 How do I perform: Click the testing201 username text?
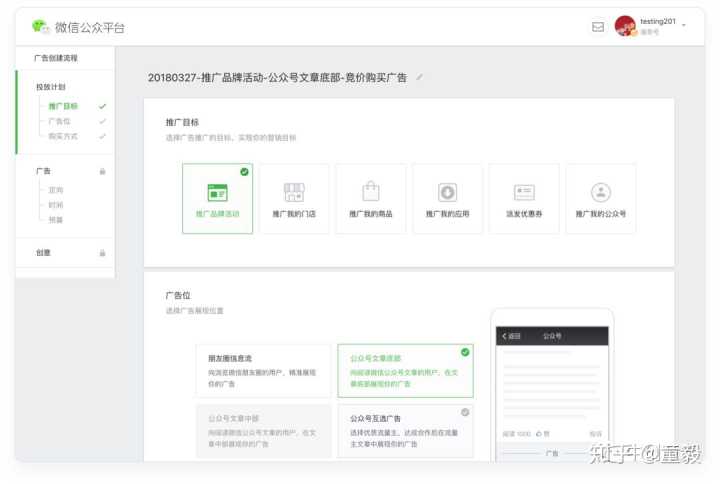(x=658, y=21)
